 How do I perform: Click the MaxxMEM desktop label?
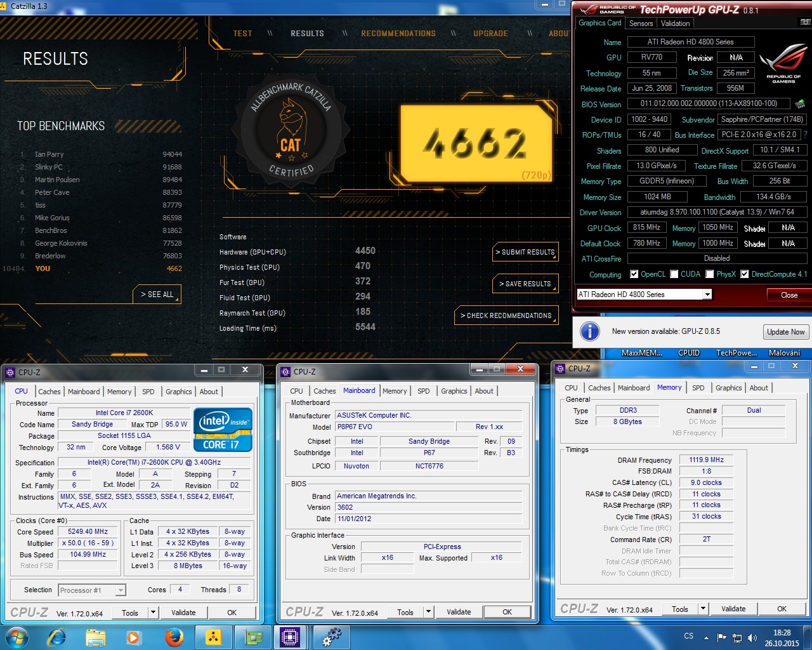tap(641, 353)
